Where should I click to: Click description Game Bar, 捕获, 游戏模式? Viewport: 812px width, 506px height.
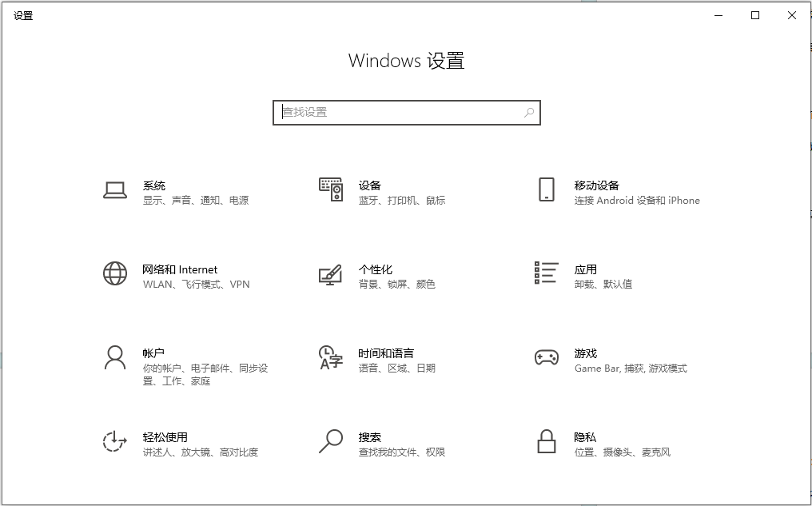click(631, 369)
